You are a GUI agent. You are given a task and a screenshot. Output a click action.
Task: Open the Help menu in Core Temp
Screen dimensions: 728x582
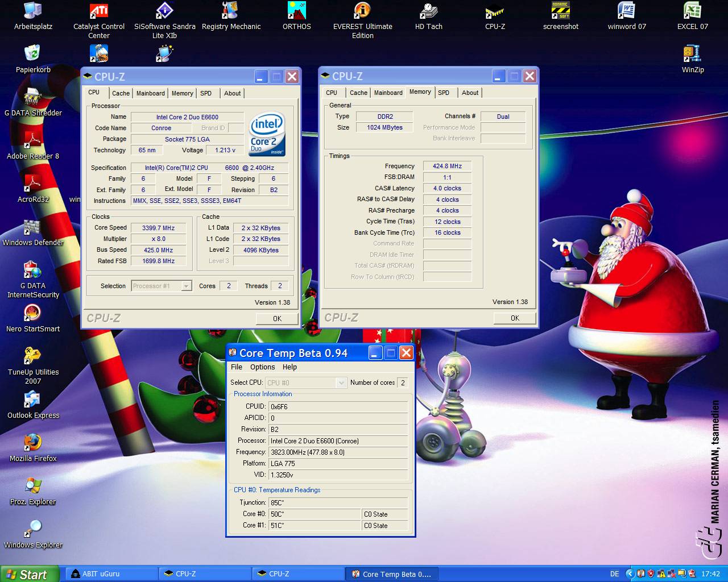(289, 367)
